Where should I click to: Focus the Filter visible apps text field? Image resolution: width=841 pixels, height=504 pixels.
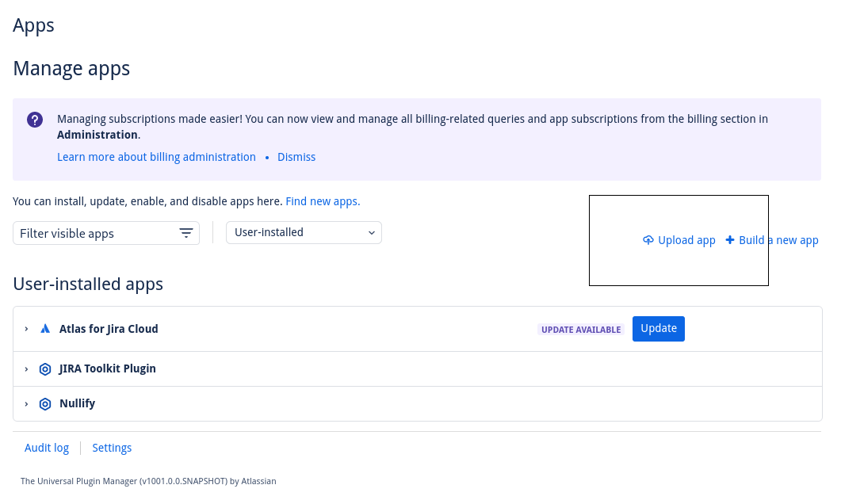[95, 233]
